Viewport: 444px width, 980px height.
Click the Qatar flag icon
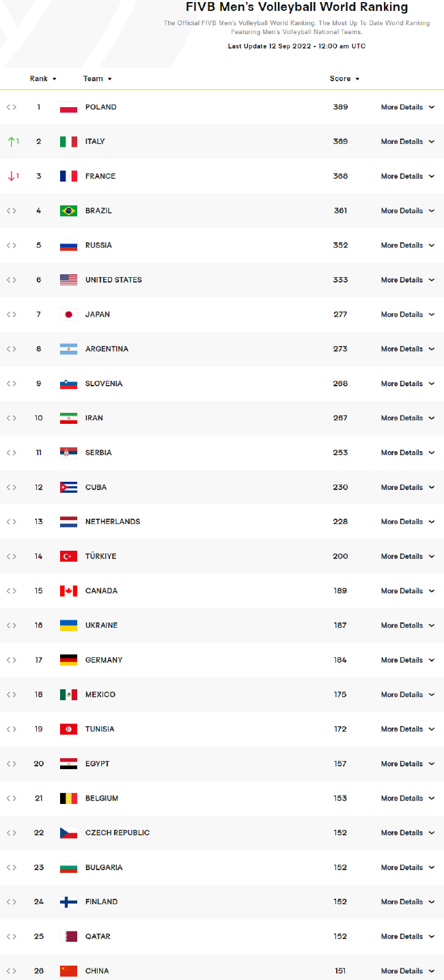tap(68, 936)
